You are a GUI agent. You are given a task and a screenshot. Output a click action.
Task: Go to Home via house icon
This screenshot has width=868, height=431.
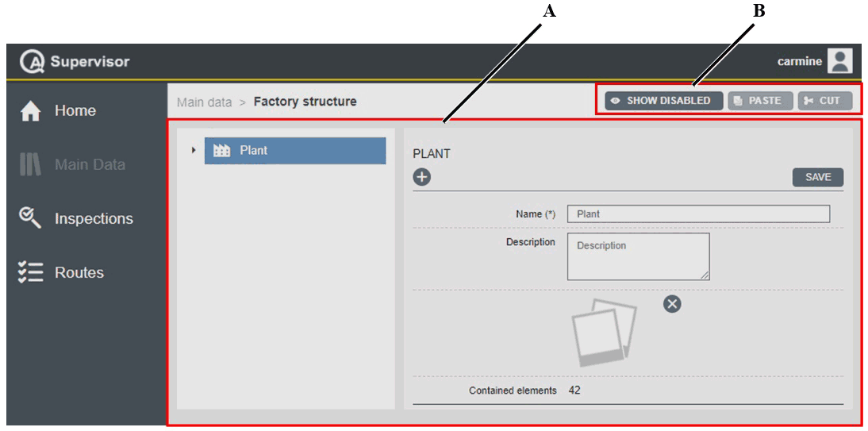pos(30,112)
